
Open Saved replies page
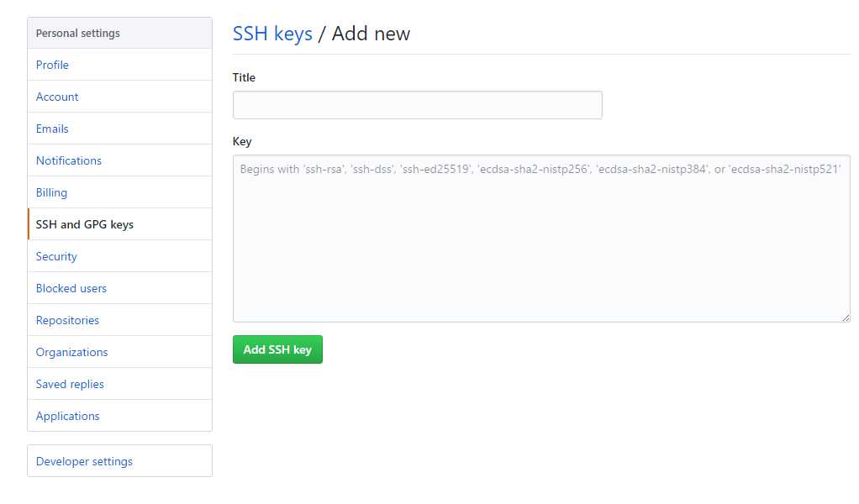click(119, 384)
